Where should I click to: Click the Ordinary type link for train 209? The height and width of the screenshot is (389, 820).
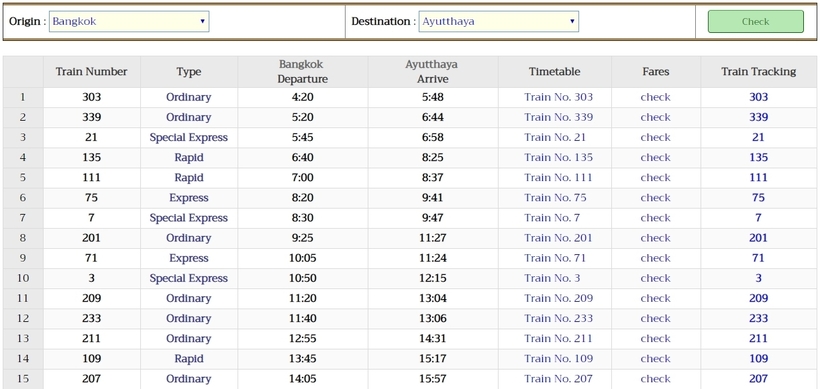[x=189, y=299]
